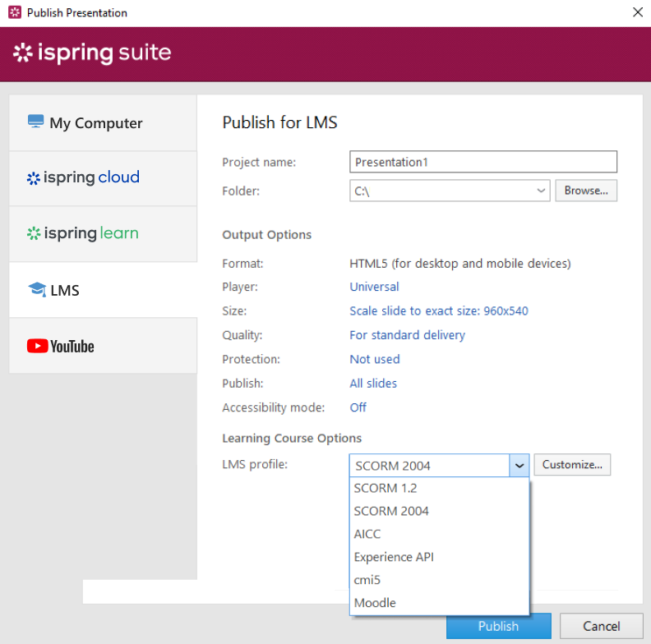Click the Learning Course Options label
This screenshot has width=651, height=644.
(x=292, y=438)
